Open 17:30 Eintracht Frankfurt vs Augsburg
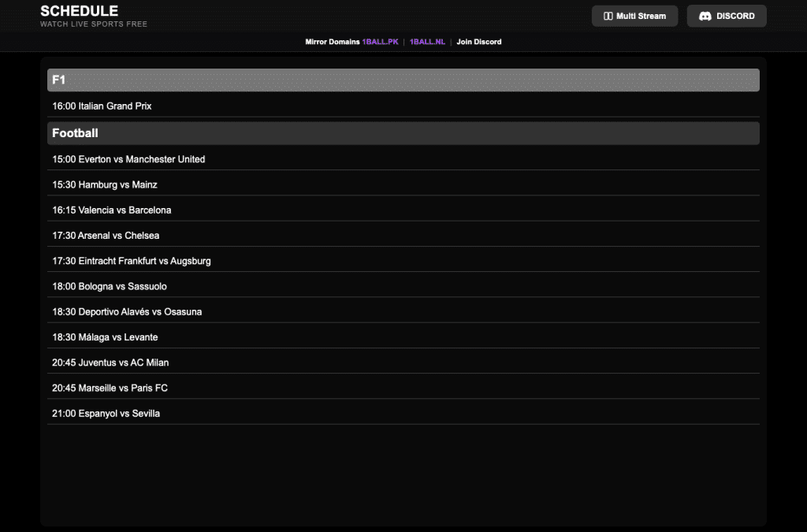807x532 pixels. [403, 261]
